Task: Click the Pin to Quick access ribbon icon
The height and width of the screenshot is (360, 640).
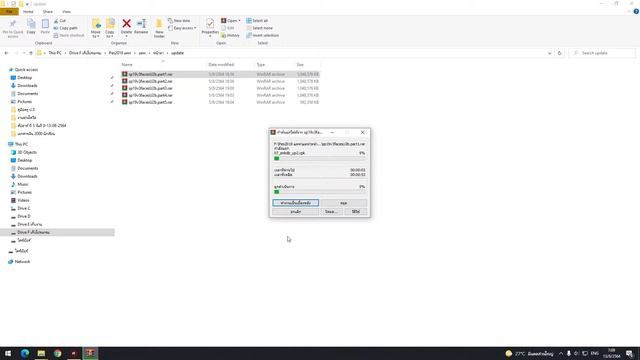Action: (x=13, y=28)
